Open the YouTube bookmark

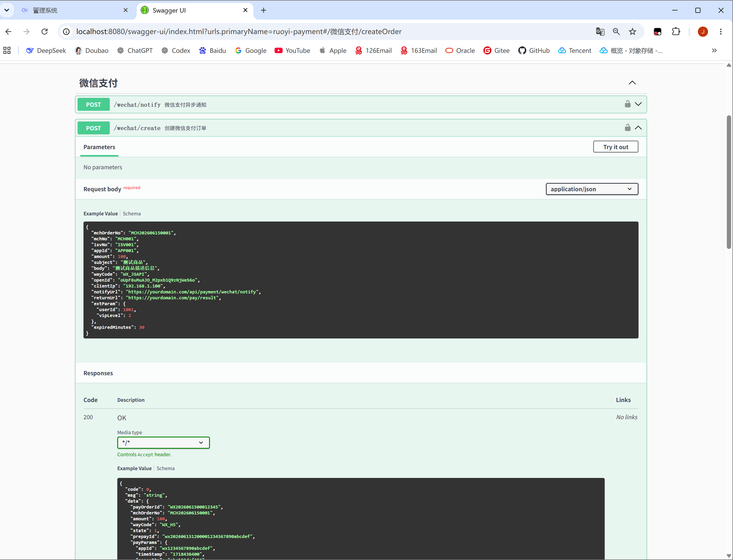[293, 51]
